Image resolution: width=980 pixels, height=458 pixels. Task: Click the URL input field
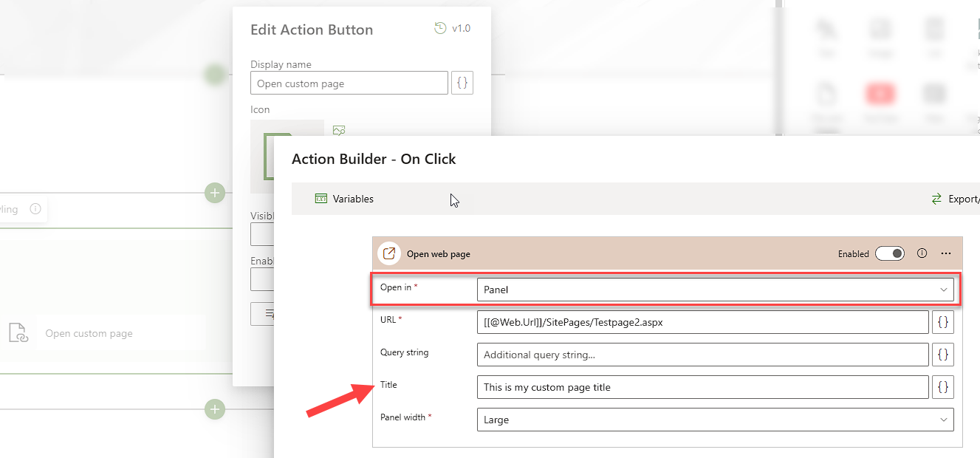702,322
